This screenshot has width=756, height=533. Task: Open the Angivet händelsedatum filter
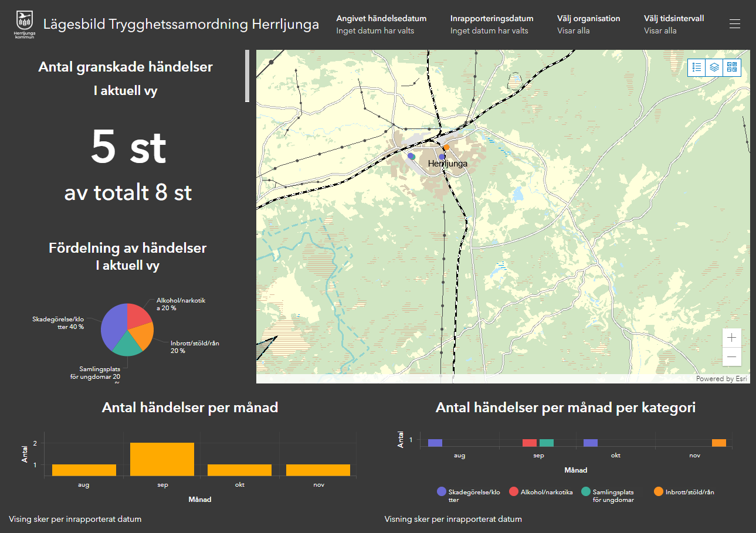pos(381,23)
